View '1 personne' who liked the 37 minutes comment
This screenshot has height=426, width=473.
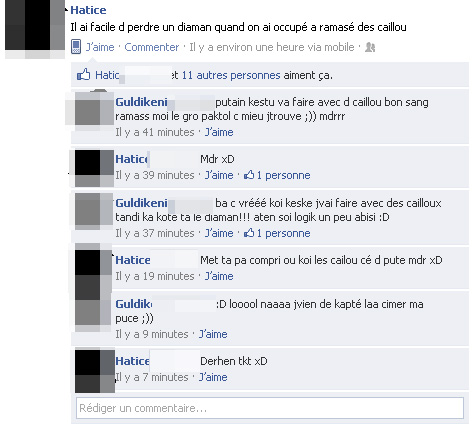coord(283,233)
